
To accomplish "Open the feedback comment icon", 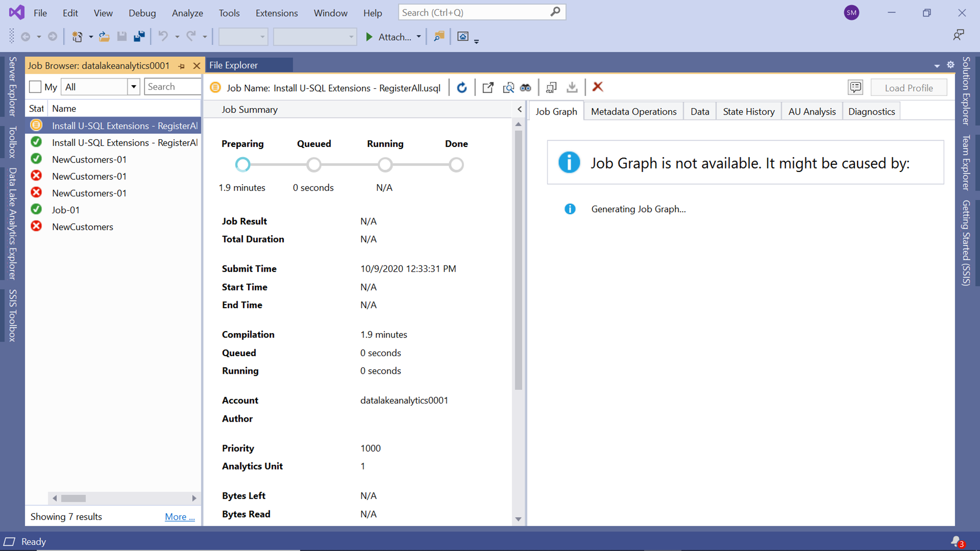I will tap(855, 88).
